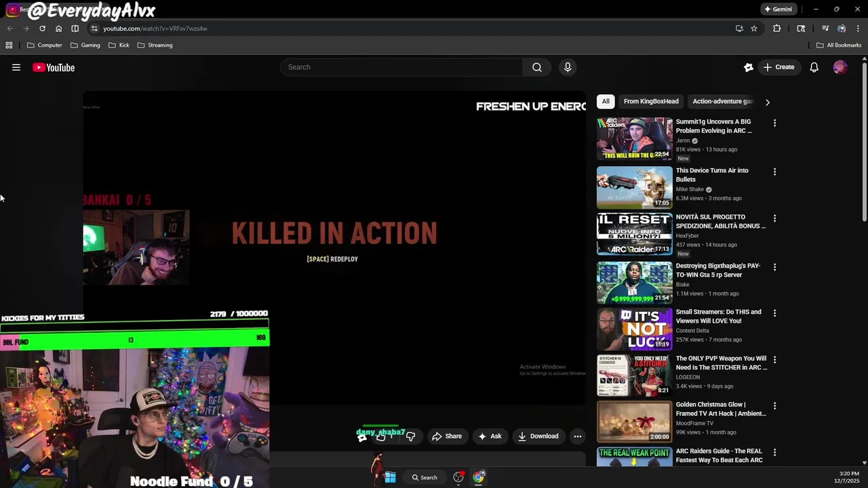Click the Chrome address bar URL
This screenshot has height=488, width=868.
(x=155, y=28)
